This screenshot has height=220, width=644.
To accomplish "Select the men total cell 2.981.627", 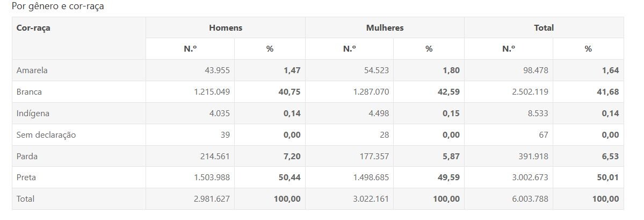I will coord(212,199).
